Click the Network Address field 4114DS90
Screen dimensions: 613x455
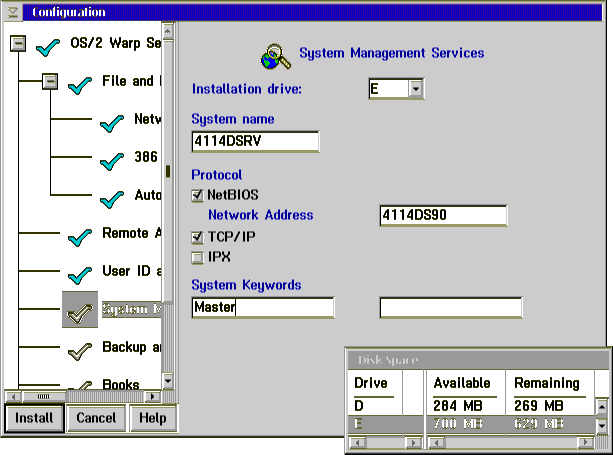(443, 215)
